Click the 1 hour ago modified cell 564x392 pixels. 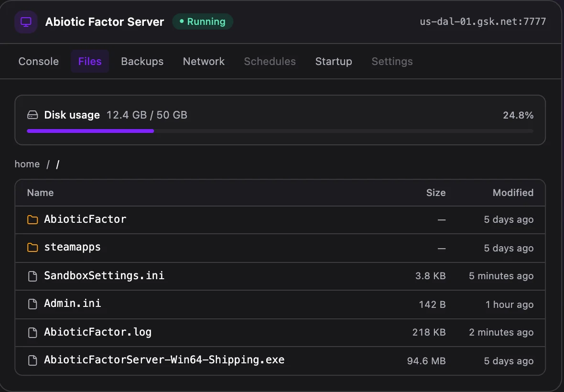pos(510,305)
